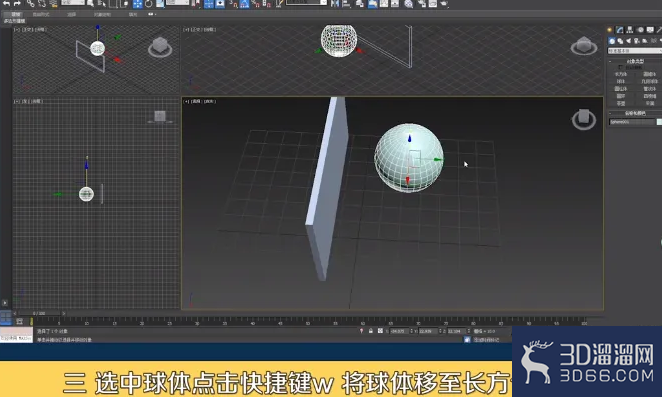Open the Curve Editor icon
662x397 pixels.
coord(384,4)
